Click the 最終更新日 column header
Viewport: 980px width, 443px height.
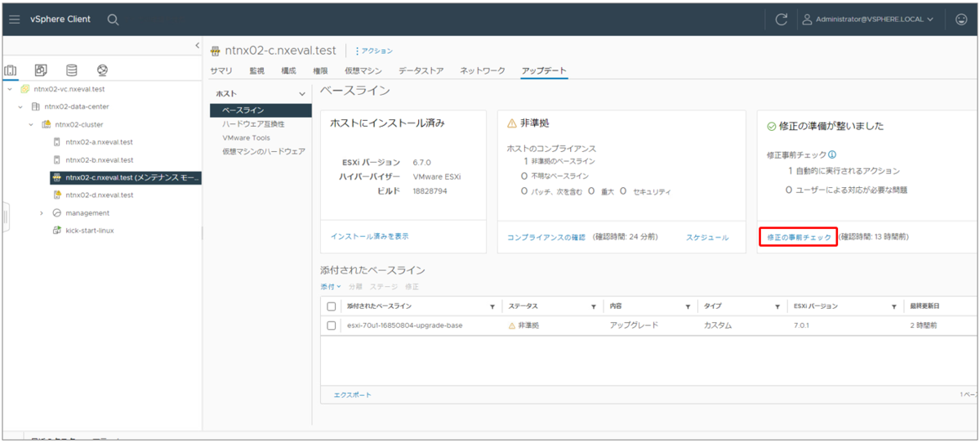[924, 307]
